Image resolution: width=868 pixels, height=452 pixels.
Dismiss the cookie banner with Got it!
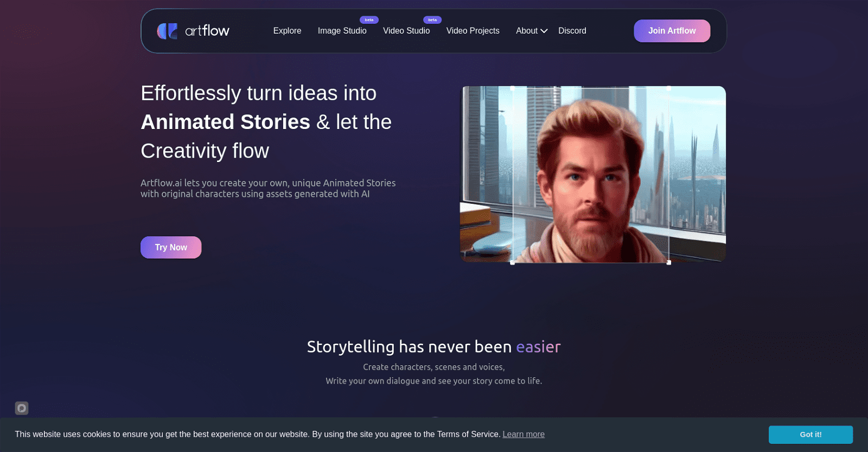(810, 435)
